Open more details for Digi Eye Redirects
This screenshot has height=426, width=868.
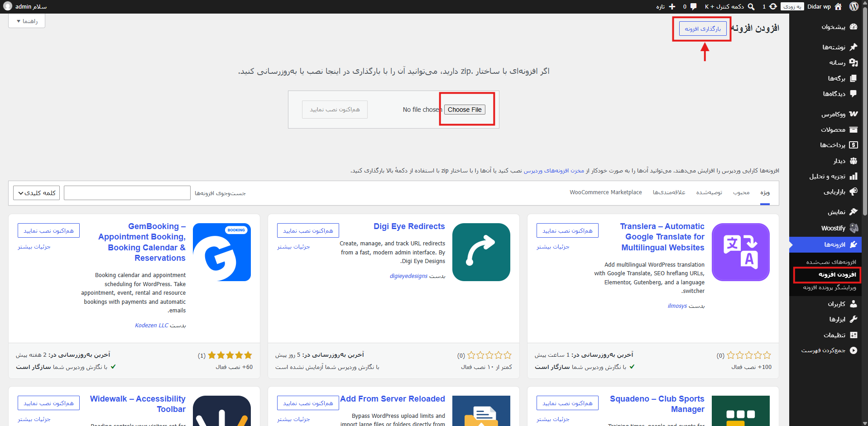click(x=293, y=247)
